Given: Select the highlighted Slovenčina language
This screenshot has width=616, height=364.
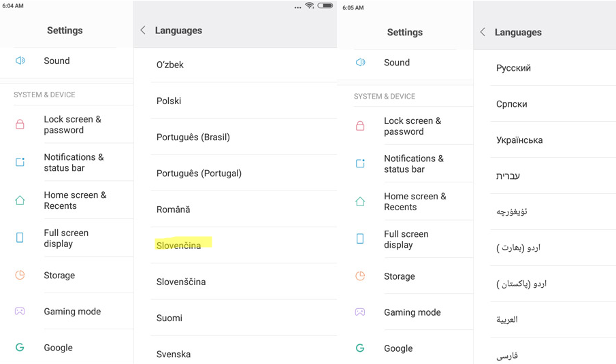Looking at the screenshot, I should tap(179, 245).
